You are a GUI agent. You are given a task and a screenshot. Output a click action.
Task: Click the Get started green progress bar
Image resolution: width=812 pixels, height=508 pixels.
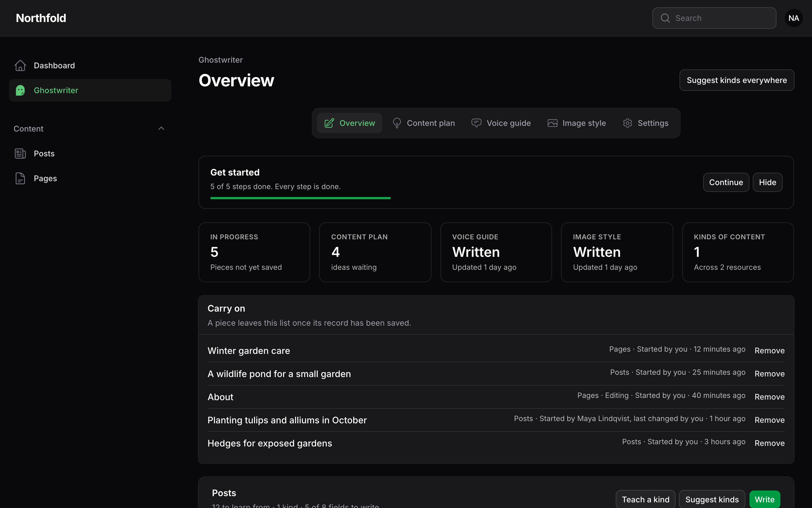click(300, 198)
